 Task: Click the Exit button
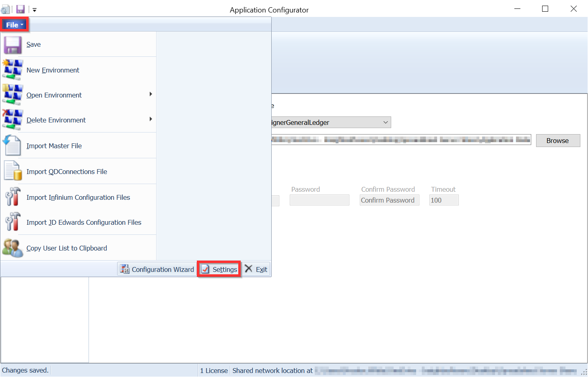pyautogui.click(x=256, y=269)
